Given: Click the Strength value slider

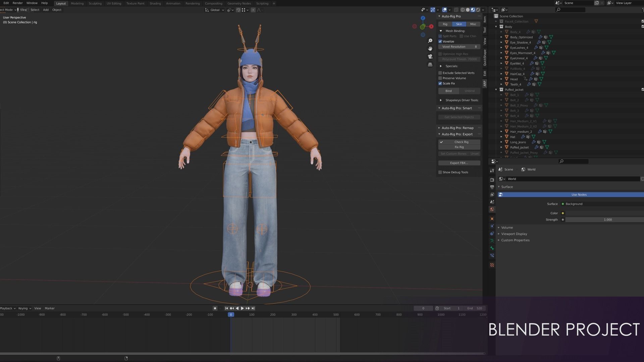Looking at the screenshot, I should (607, 220).
